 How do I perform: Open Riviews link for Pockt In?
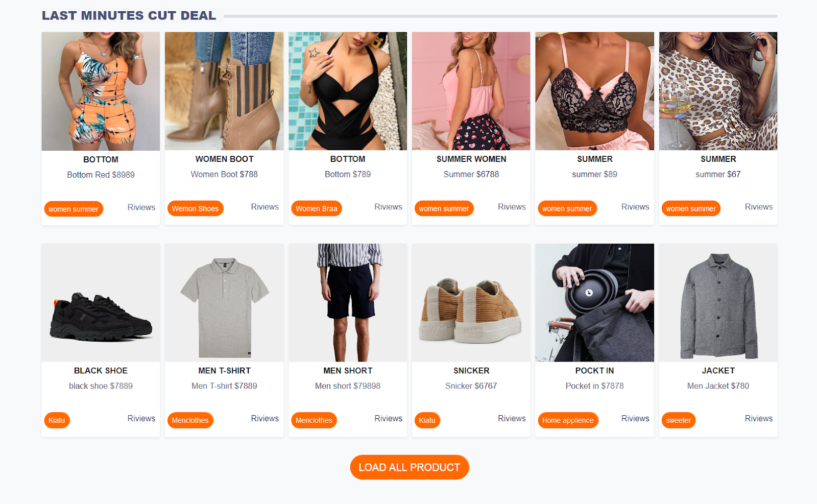[635, 418]
